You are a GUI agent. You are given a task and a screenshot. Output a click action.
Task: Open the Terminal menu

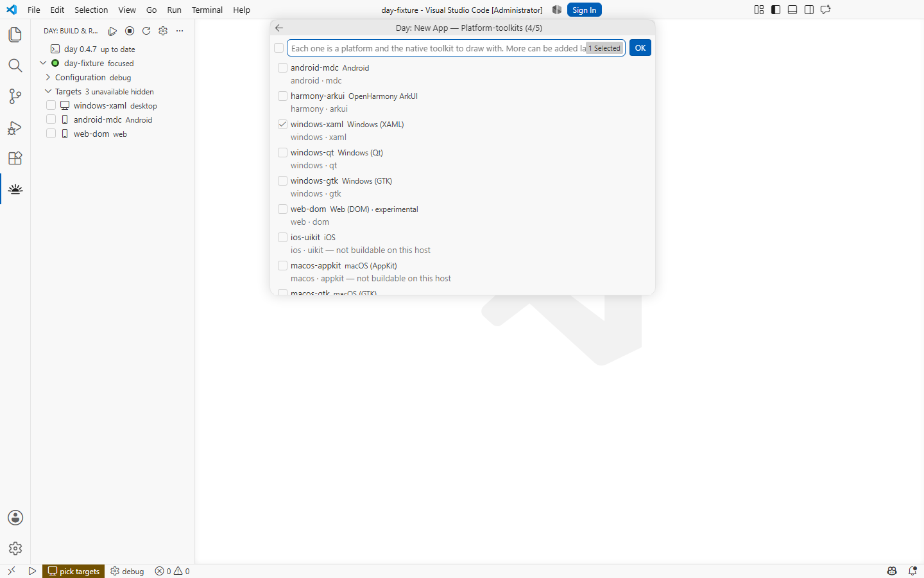pos(207,10)
